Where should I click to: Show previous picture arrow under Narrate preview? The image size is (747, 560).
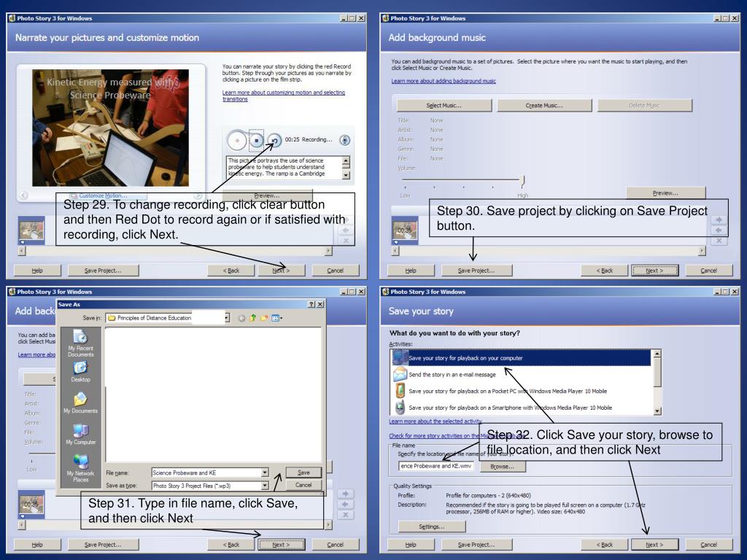[24, 195]
